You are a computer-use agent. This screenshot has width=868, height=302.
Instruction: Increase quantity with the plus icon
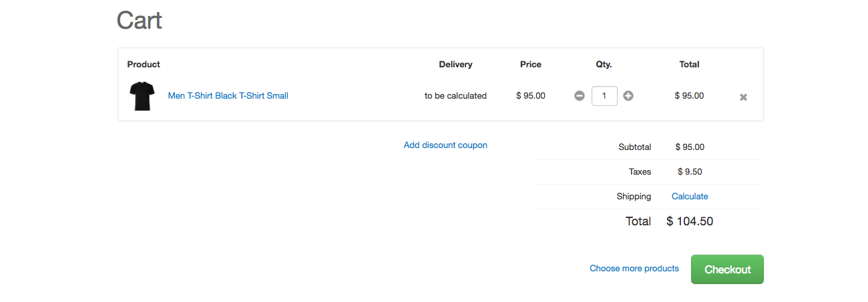tap(628, 96)
